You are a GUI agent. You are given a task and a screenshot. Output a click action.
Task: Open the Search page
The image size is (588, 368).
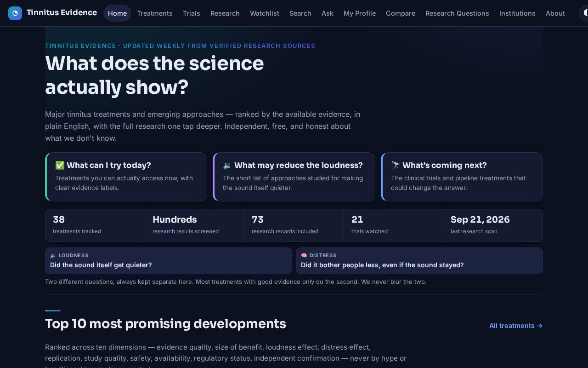[300, 13]
